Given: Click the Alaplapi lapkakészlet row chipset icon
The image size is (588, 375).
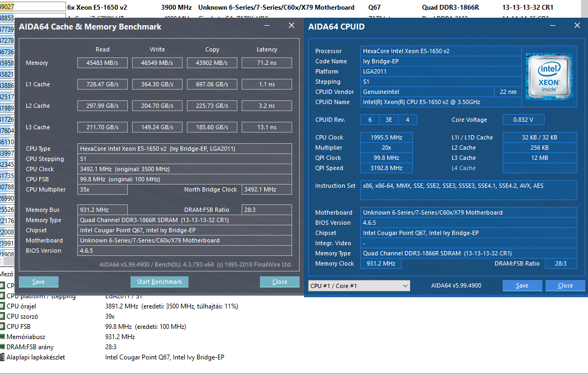Looking at the screenshot, I should pos(2,357).
